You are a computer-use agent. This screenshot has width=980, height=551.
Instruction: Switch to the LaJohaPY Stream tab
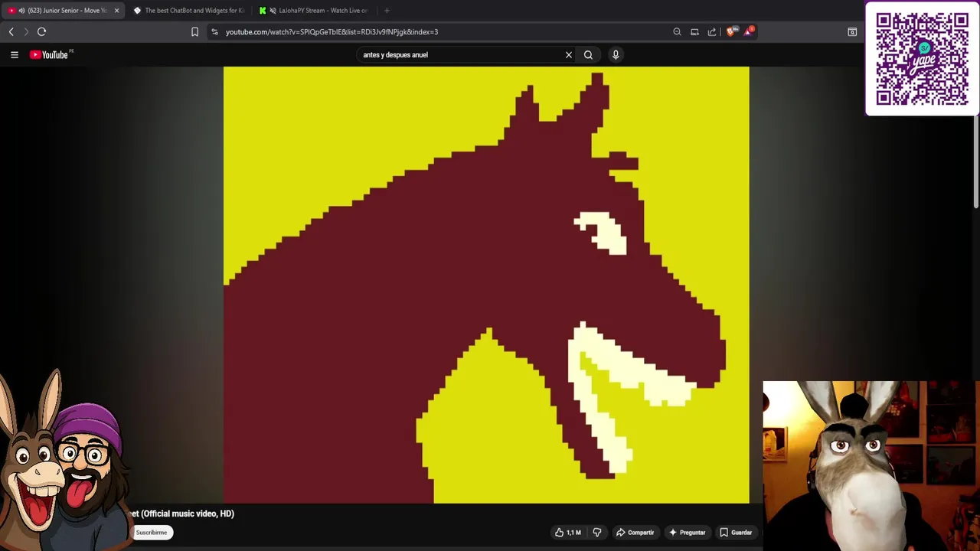(315, 11)
